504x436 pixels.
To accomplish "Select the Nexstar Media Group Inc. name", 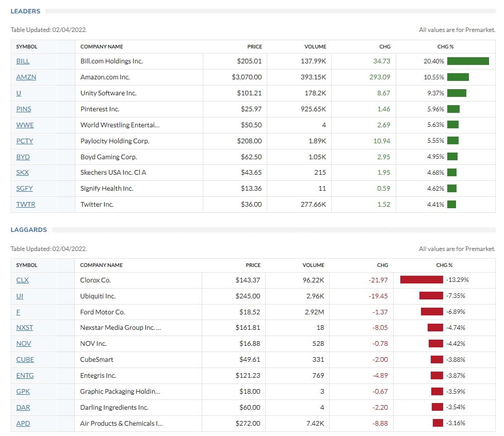I will point(121,327).
